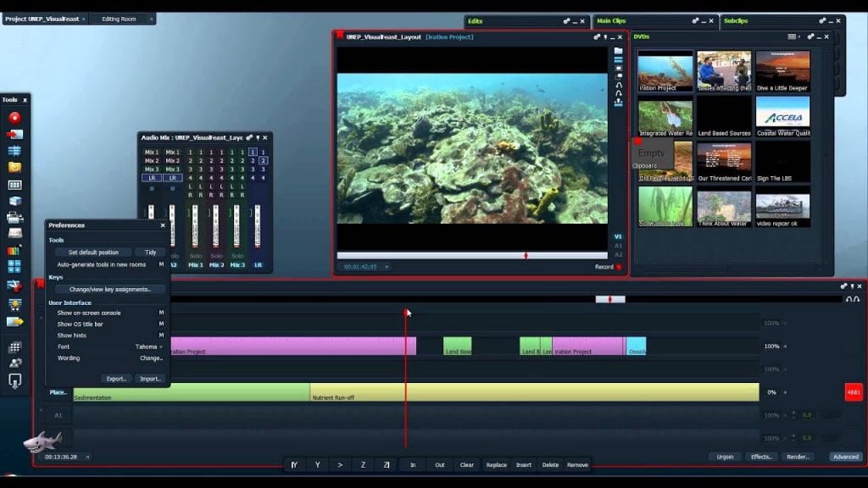Open Font dropdown showing Tahoma
This screenshot has width=868, height=488.
pyautogui.click(x=148, y=347)
